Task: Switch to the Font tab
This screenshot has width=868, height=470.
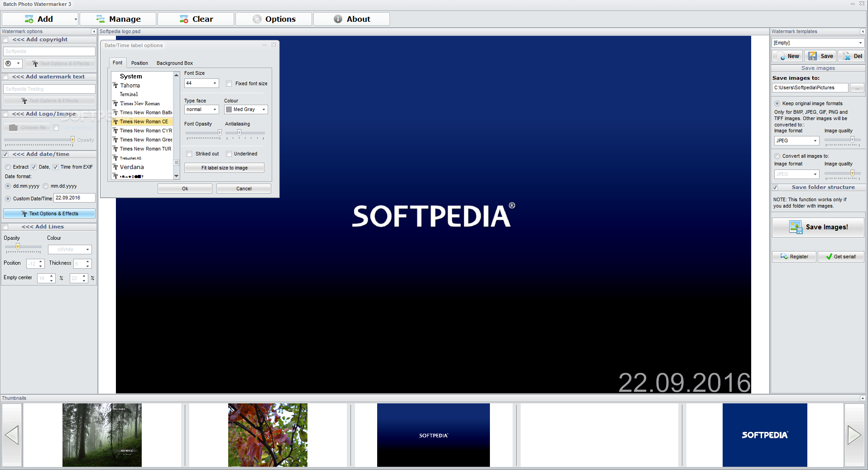Action: 118,63
